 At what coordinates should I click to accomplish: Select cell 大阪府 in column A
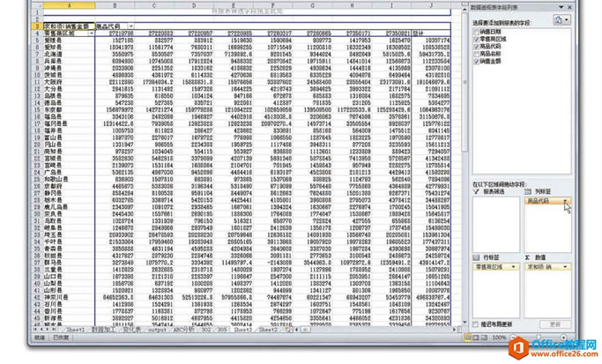[x=69, y=82]
